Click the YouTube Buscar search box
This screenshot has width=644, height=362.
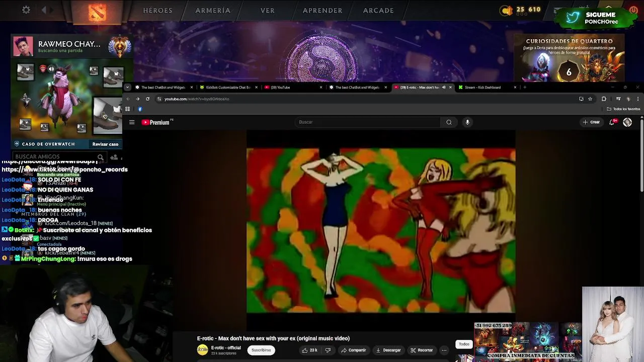click(367, 122)
